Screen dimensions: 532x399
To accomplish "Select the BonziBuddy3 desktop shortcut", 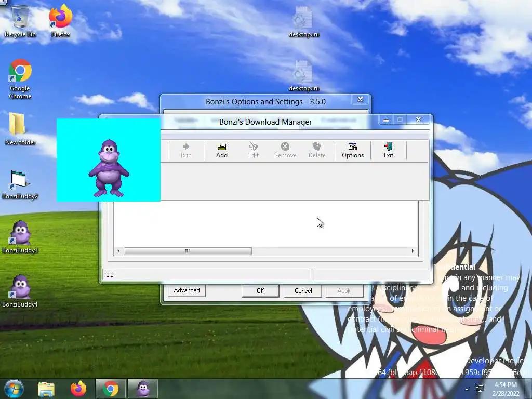I will 20,237.
